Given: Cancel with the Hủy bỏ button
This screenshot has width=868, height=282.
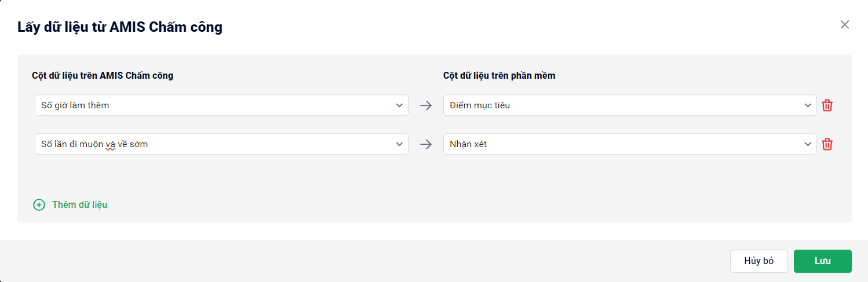Looking at the screenshot, I should (x=759, y=261).
